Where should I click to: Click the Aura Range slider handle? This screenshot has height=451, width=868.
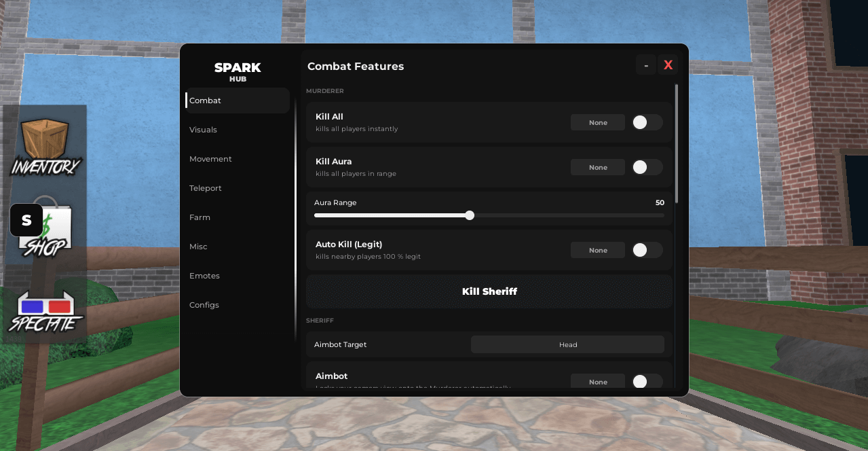tap(470, 215)
